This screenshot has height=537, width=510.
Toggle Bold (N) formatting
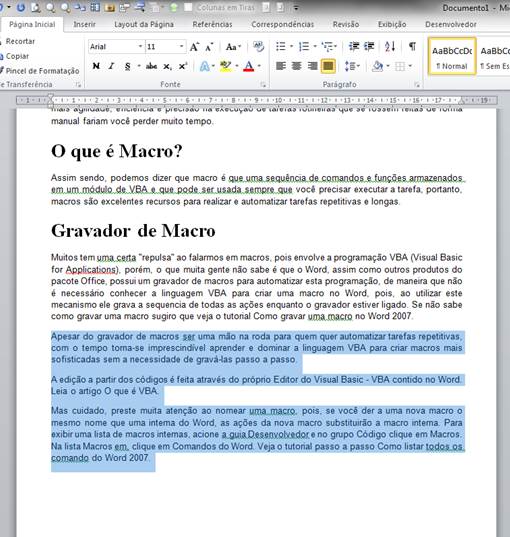[x=96, y=66]
